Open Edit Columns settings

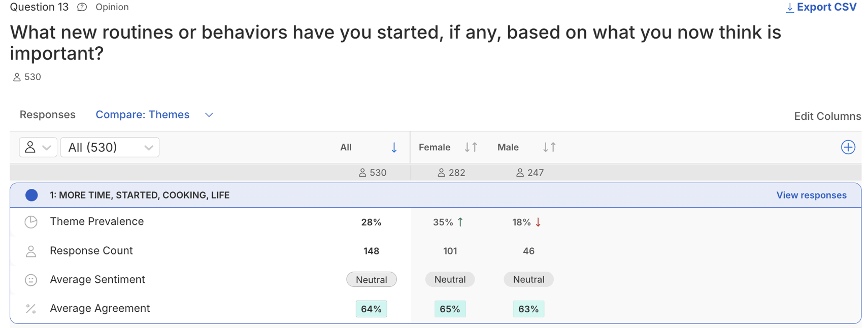click(x=827, y=116)
